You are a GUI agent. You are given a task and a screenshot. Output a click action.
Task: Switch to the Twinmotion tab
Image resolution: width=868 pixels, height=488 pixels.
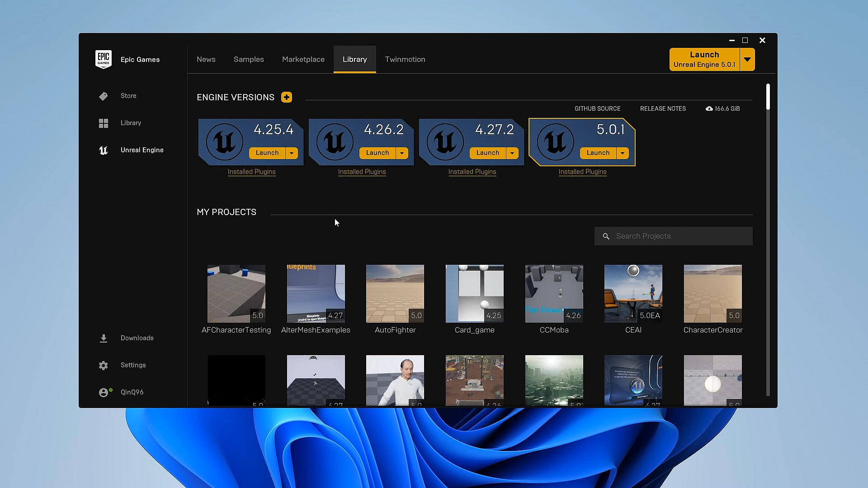point(405,60)
